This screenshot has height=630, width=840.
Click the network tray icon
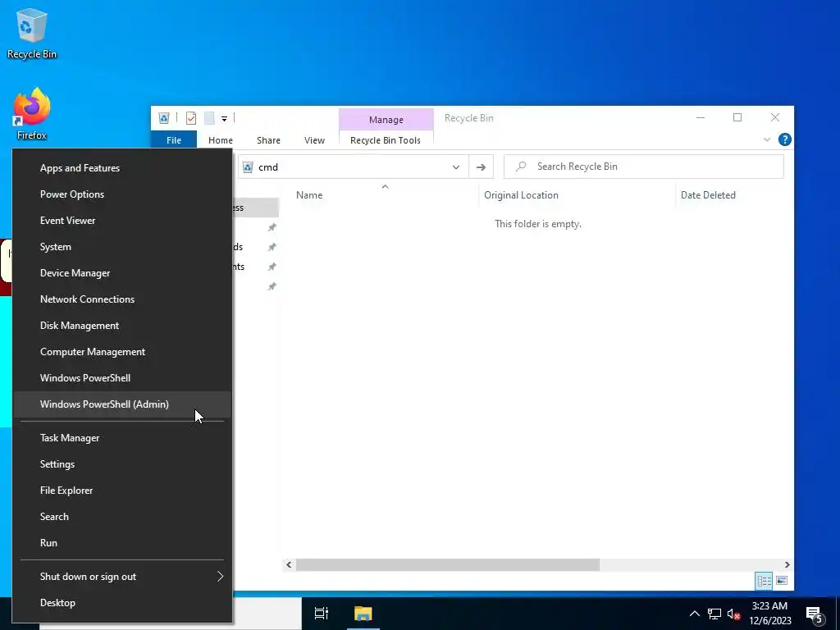point(714,614)
